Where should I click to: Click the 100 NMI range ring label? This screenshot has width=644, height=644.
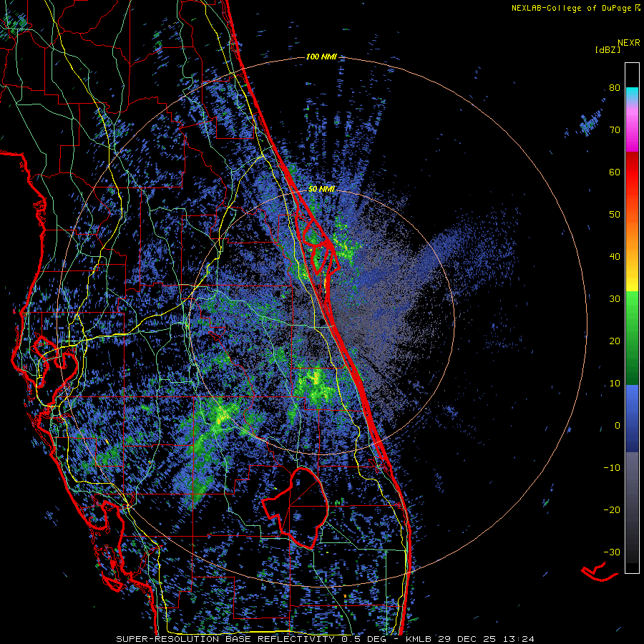coord(321,57)
